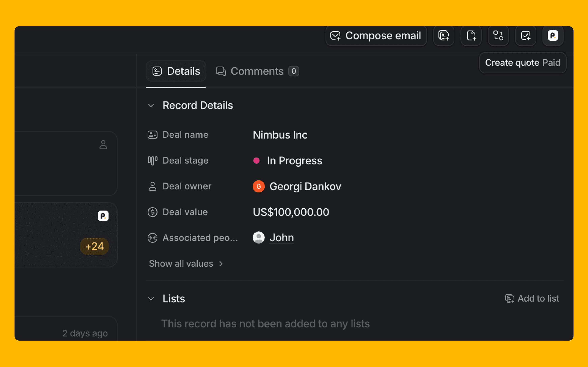
Task: Switch to the Comments tab
Action: pos(257,71)
